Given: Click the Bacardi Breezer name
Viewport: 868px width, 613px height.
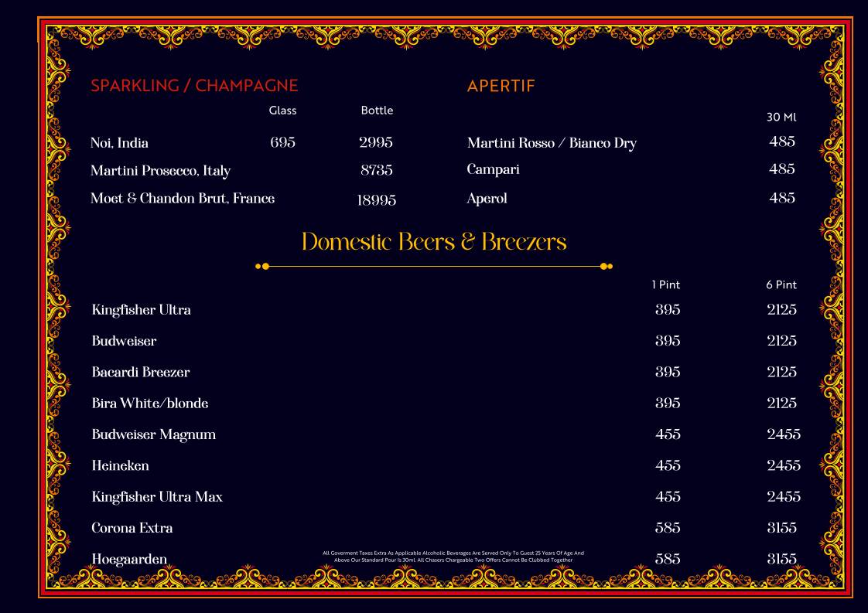Looking at the screenshot, I should click(141, 373).
